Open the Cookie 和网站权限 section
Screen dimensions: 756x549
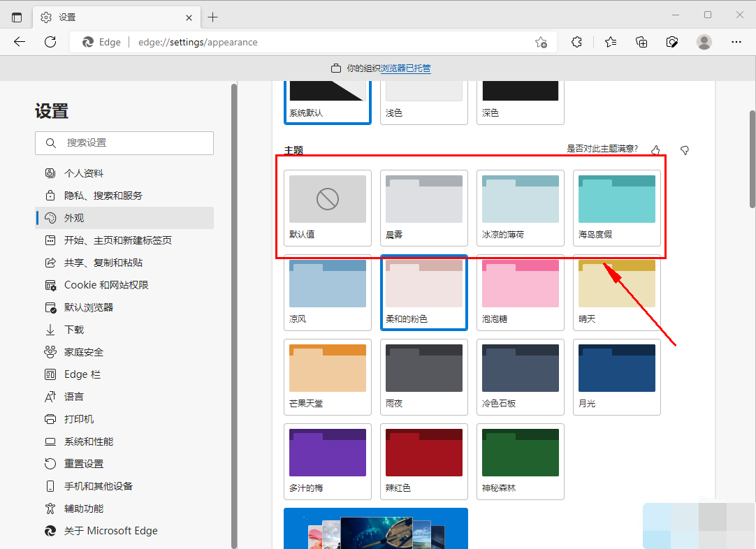coord(106,285)
